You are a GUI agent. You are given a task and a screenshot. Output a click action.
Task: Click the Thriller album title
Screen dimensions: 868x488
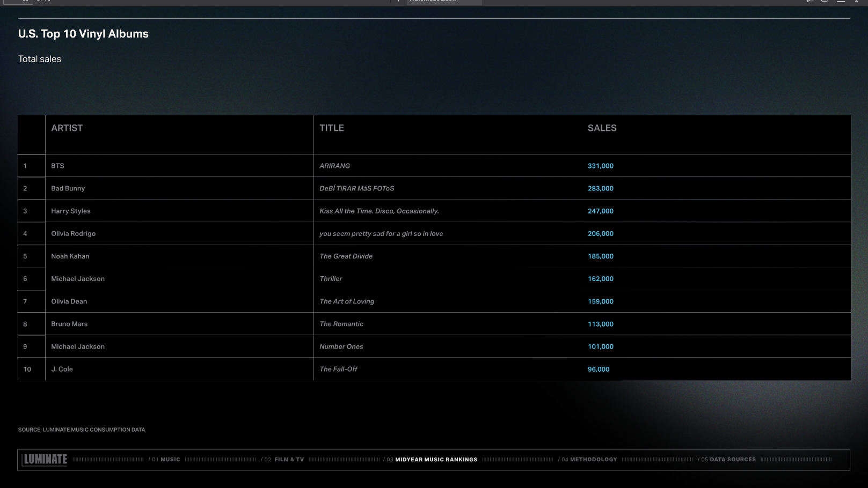pos(331,279)
